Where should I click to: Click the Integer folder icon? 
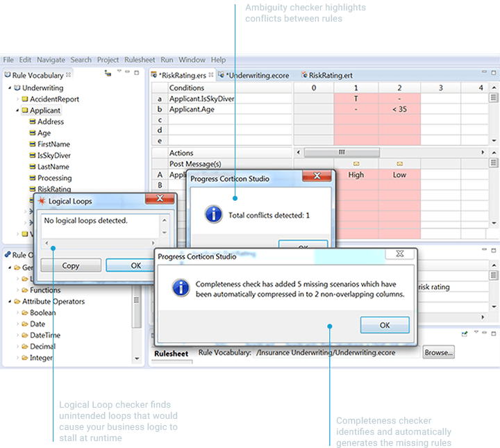point(25,358)
